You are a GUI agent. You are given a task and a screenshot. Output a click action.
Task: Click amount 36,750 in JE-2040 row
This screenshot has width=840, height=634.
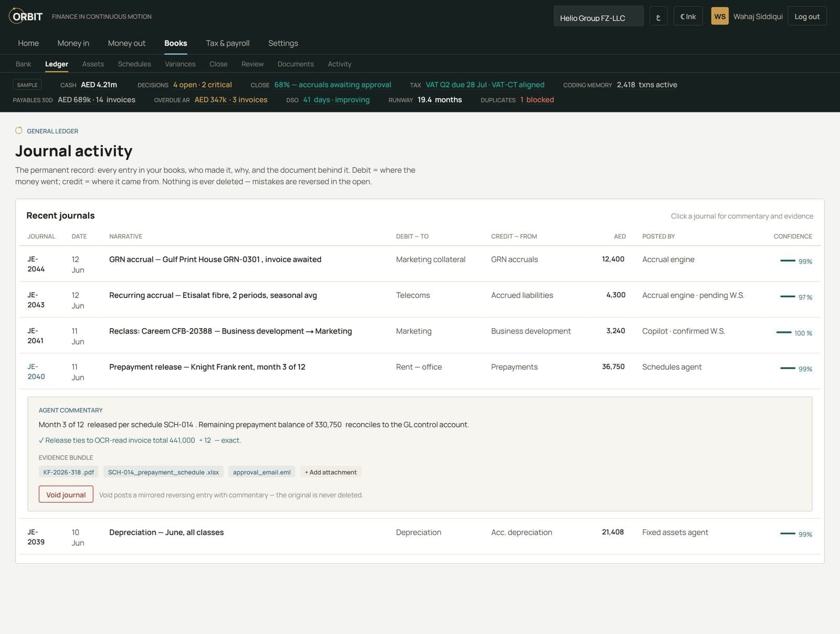pyautogui.click(x=613, y=367)
